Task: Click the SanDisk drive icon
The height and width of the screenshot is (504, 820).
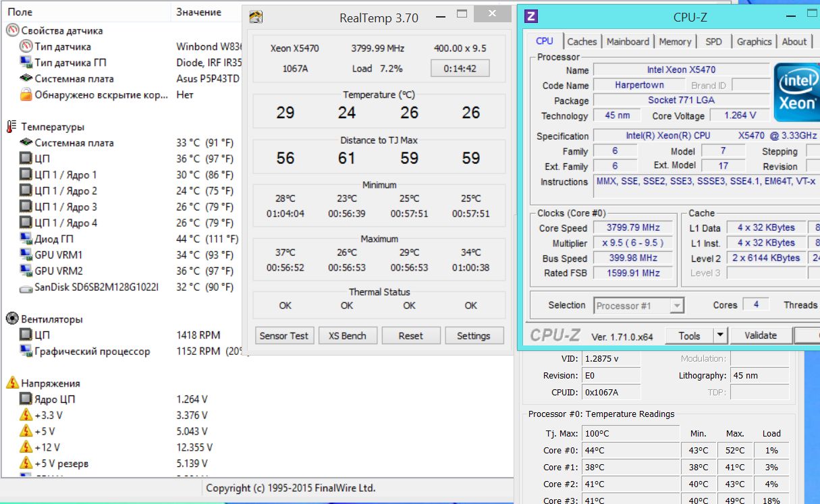Action: [x=26, y=287]
